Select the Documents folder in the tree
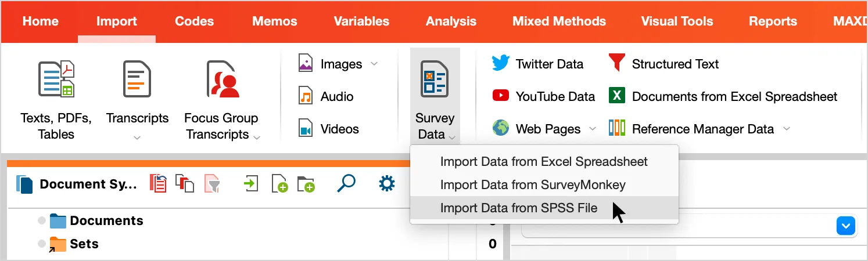The height and width of the screenshot is (261, 868). (106, 221)
